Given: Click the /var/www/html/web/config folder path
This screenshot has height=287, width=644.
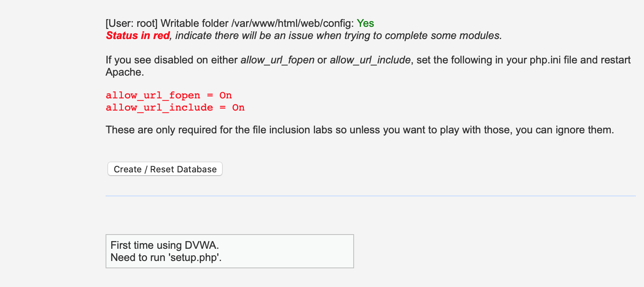Looking at the screenshot, I should click(292, 24).
